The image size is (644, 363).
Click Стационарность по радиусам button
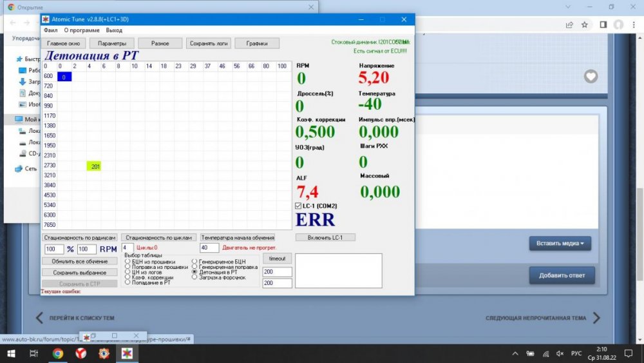click(x=80, y=238)
